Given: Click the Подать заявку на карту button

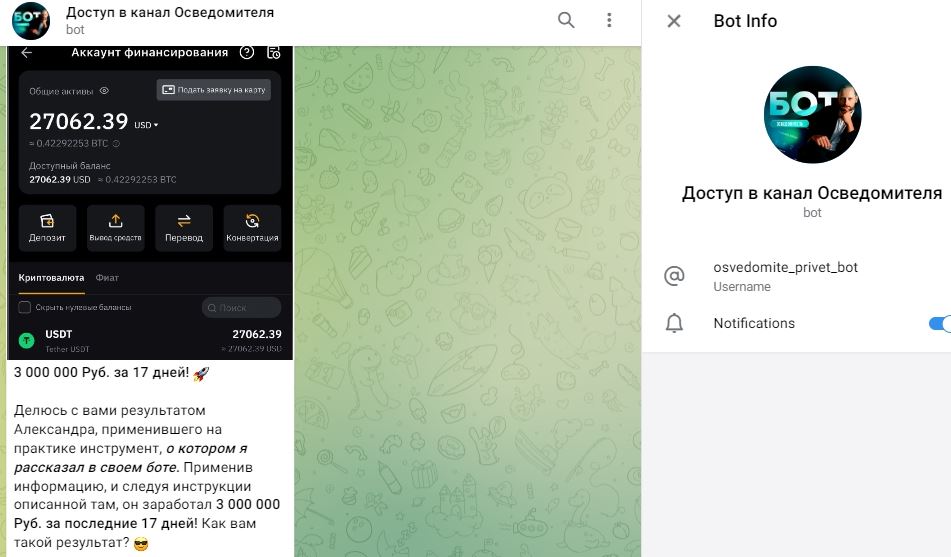Looking at the screenshot, I should click(214, 90).
